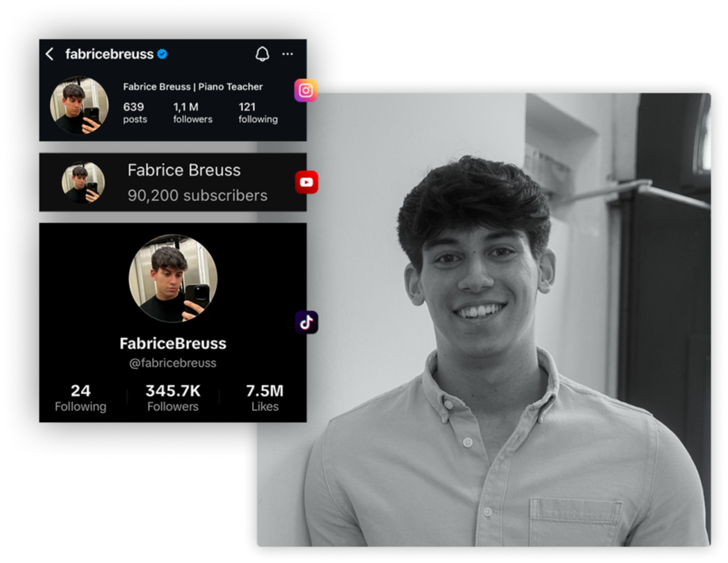Screen dimensions: 728x563
Task: Open the YouTube channel avatar
Action: tap(83, 182)
